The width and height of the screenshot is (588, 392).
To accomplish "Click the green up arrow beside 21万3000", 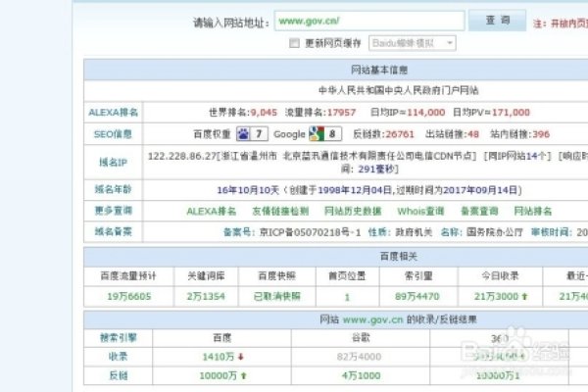I will coord(524,296).
